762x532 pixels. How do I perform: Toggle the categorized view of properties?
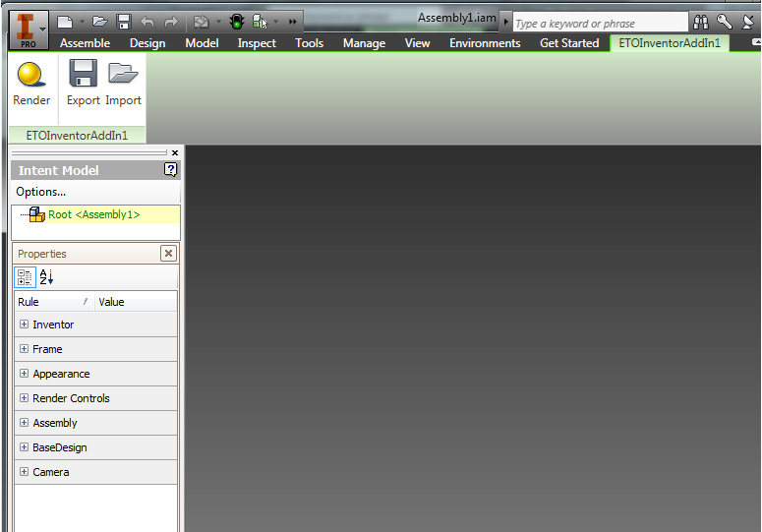pyautogui.click(x=25, y=277)
